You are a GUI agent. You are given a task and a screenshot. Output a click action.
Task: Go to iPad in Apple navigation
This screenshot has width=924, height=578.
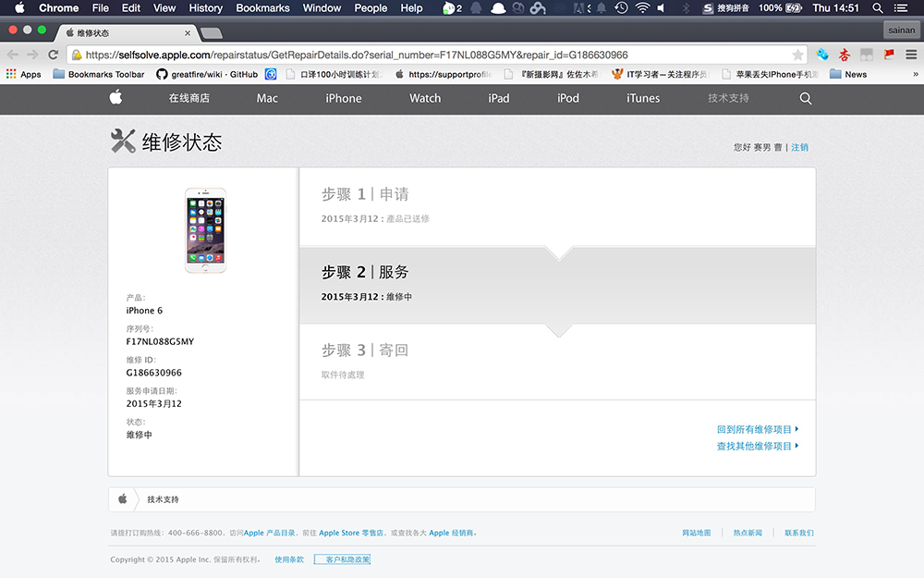click(499, 99)
